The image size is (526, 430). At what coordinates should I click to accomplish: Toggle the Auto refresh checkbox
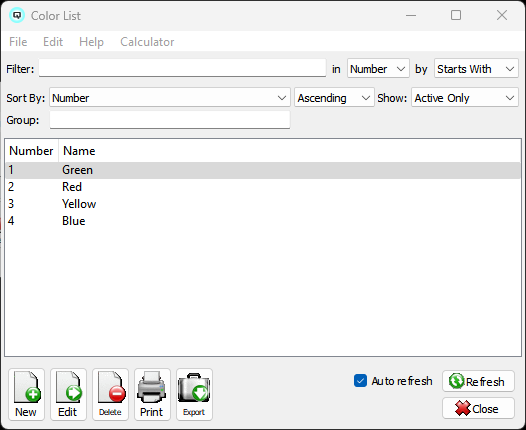click(x=360, y=381)
